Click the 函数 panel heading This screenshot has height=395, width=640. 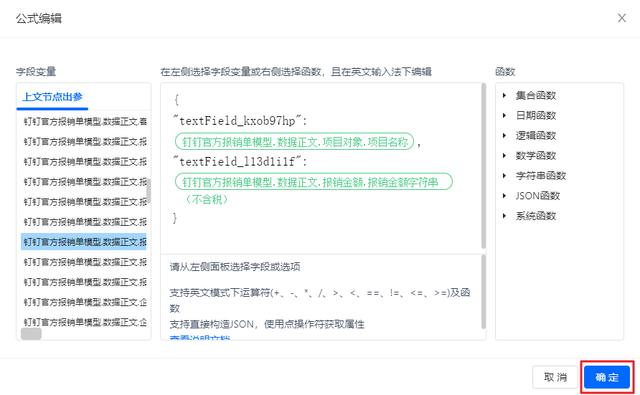tap(505, 72)
